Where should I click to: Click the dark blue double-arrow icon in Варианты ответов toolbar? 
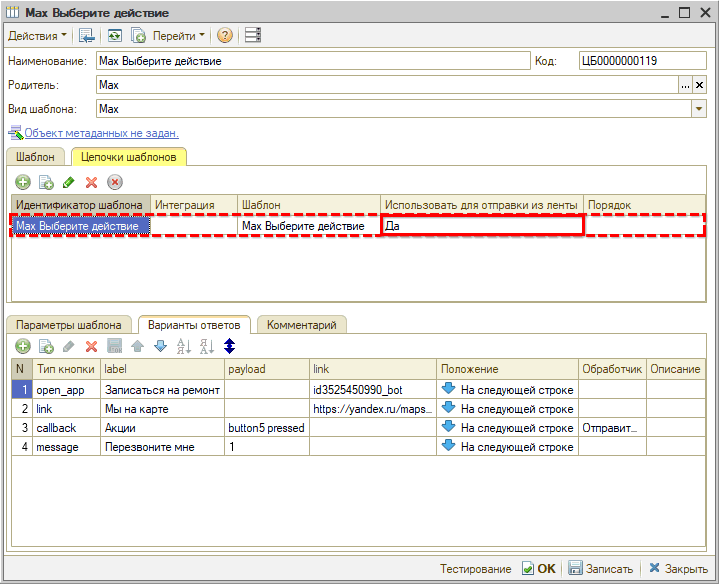(x=229, y=346)
